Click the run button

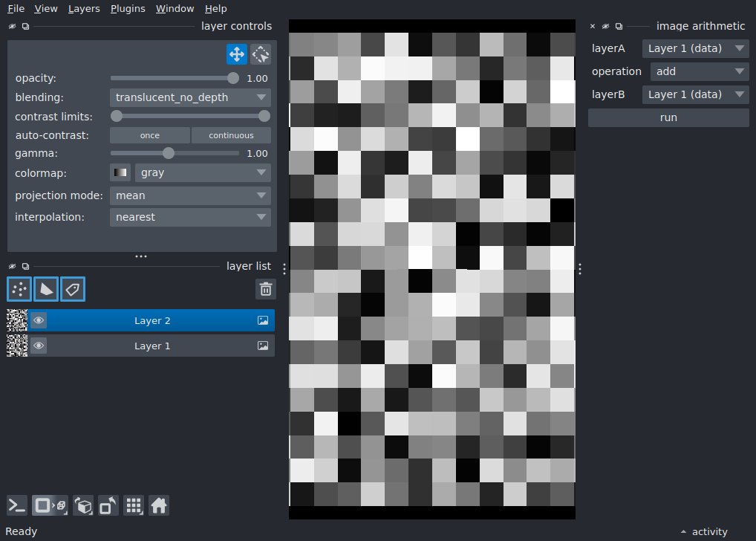(x=668, y=117)
